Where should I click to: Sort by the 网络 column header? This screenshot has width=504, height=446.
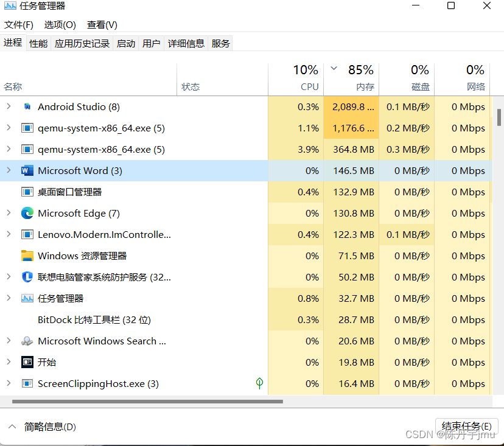tap(462, 80)
